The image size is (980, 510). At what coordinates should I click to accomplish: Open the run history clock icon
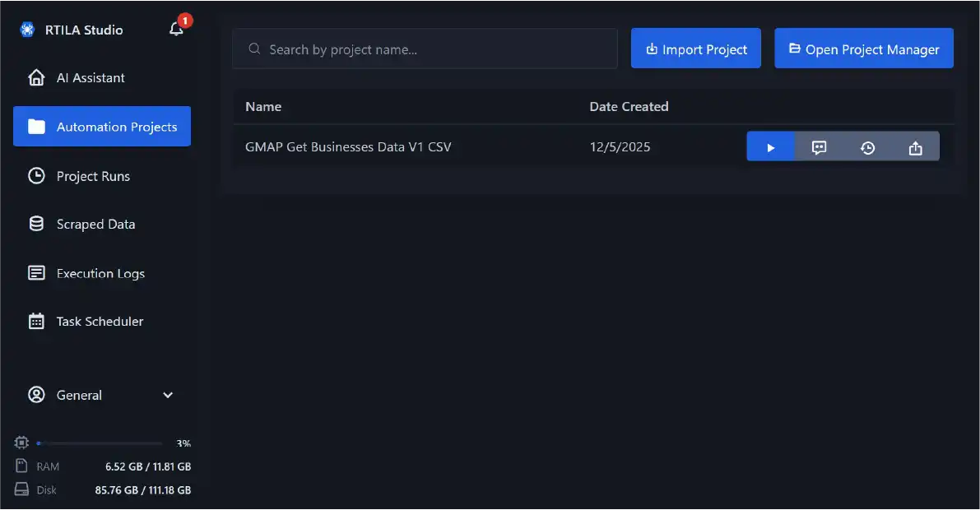867,147
